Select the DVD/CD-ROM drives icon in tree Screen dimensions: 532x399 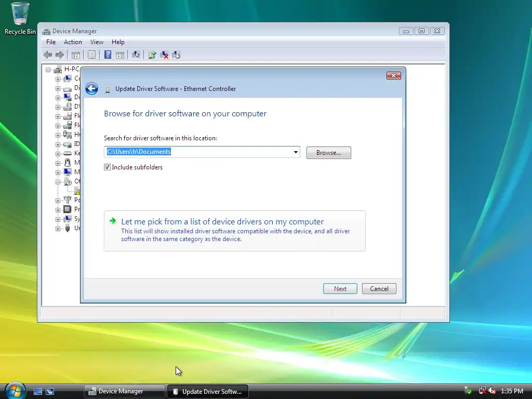(68, 107)
